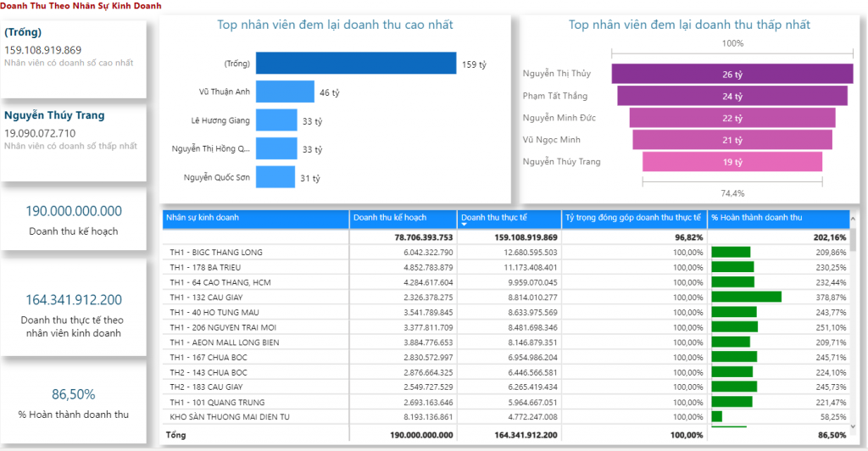Click the Tổng total row label

click(x=175, y=435)
